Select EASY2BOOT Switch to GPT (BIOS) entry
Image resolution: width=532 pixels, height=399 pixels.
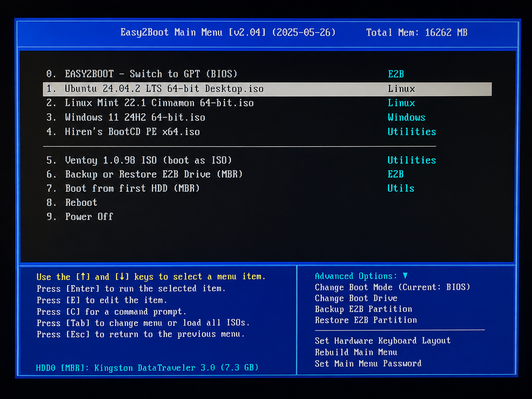[142, 74]
